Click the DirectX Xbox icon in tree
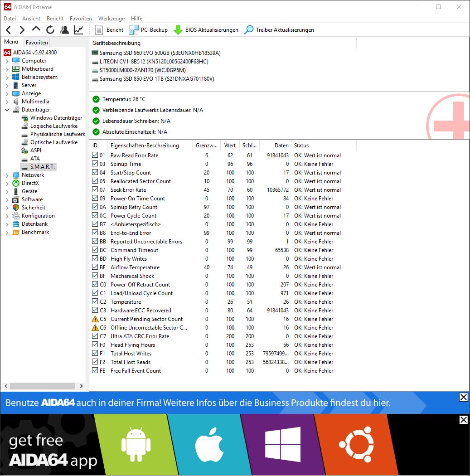470x476 pixels. (16, 183)
